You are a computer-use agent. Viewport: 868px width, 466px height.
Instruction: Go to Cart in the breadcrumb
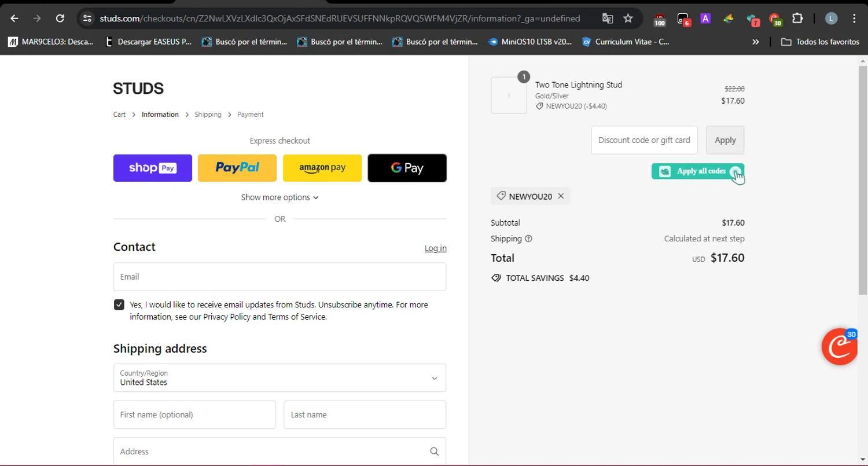119,115
